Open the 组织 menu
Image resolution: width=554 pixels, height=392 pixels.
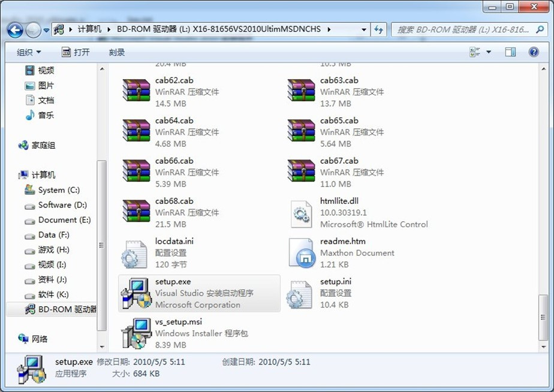pos(29,52)
